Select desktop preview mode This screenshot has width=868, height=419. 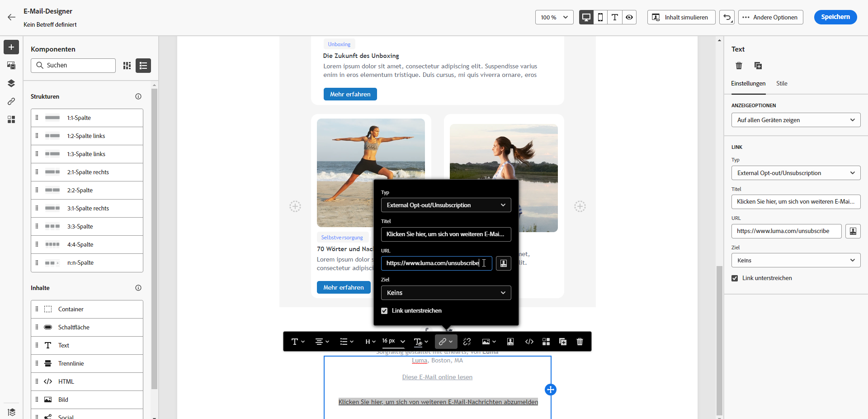click(x=586, y=17)
